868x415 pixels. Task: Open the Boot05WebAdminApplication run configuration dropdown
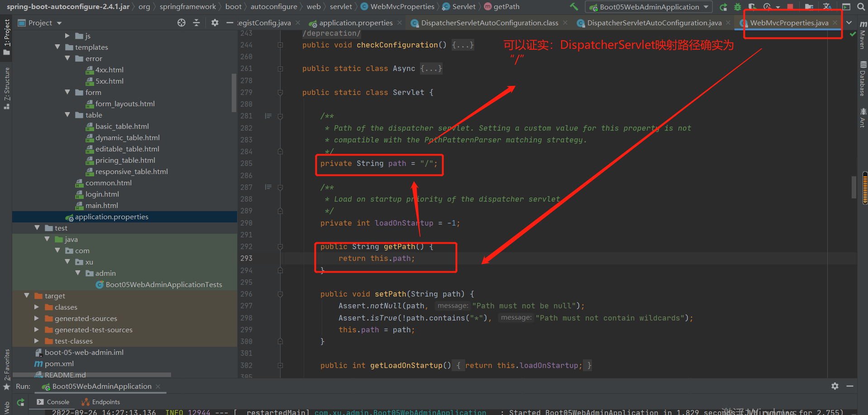tap(649, 7)
